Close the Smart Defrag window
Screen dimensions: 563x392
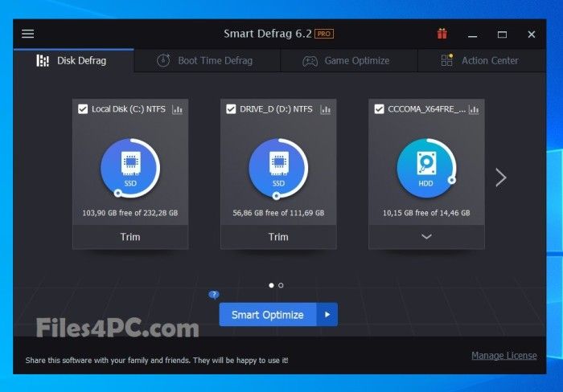coord(532,35)
